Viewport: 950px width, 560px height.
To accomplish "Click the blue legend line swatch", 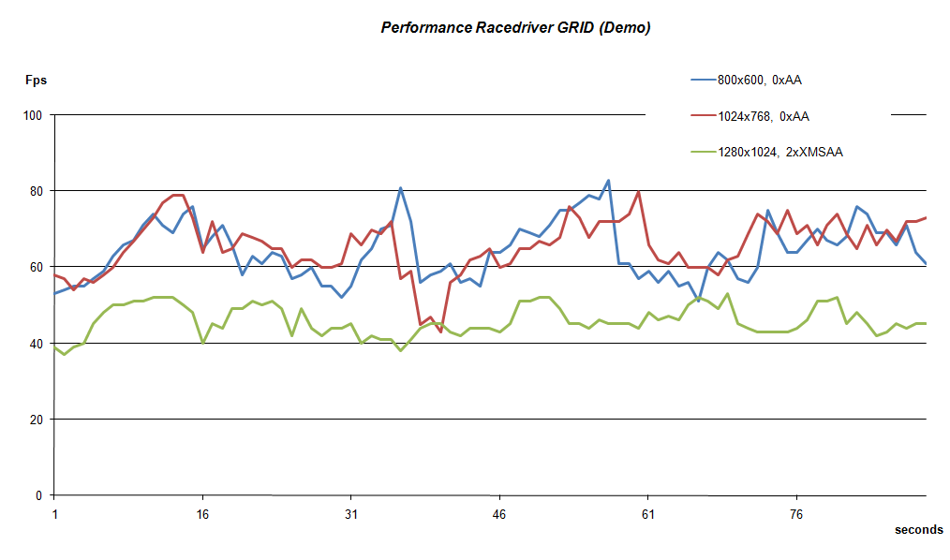I will (704, 80).
